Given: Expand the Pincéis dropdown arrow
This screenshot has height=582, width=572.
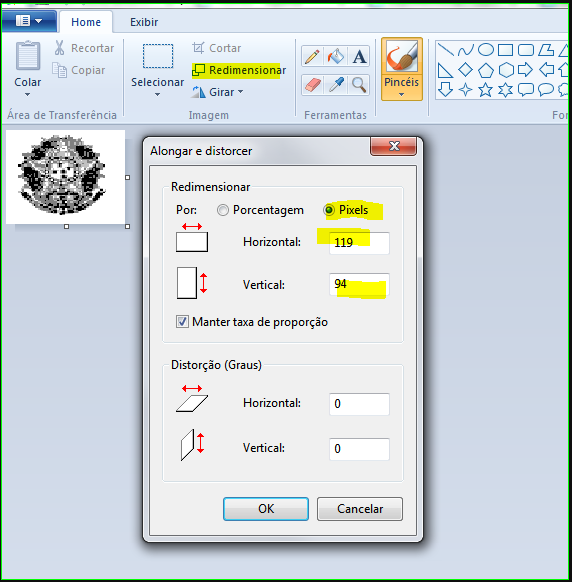Looking at the screenshot, I should click(402, 95).
